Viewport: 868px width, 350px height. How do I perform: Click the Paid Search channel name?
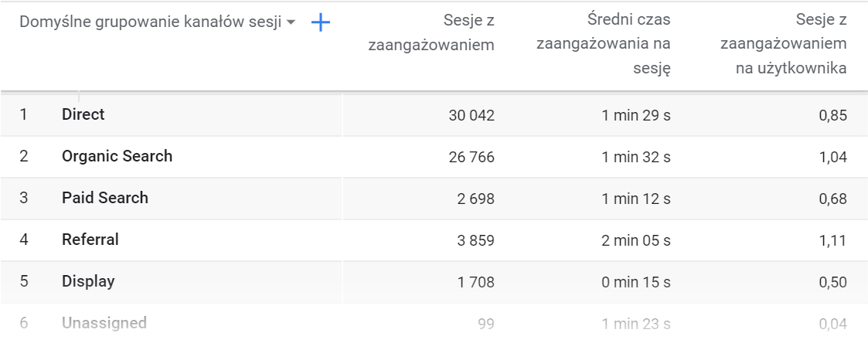[105, 198]
